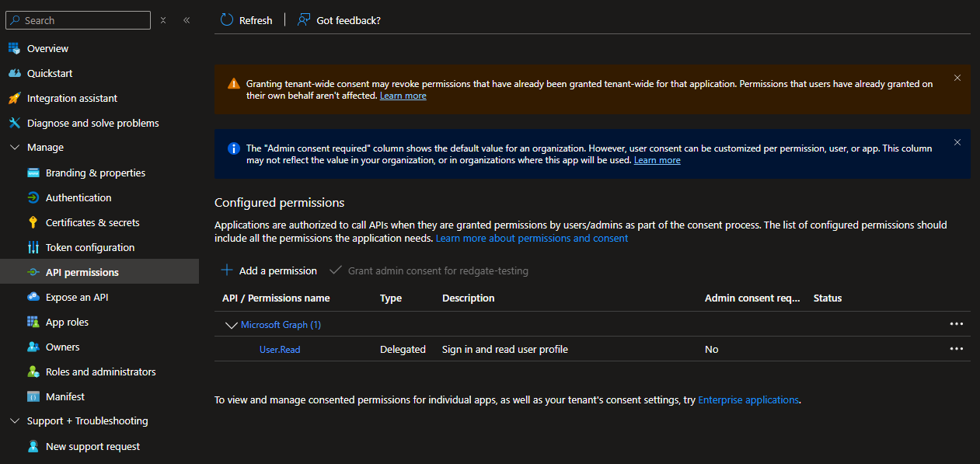Close the blue Admin consent info banner

pos(957,142)
